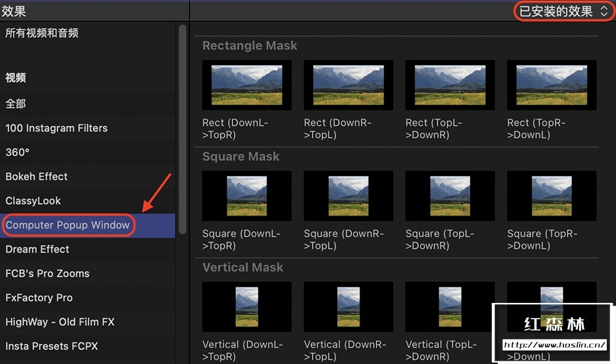
Task: Select 所有视频和音频 in the sidebar
Action: pyautogui.click(x=42, y=33)
